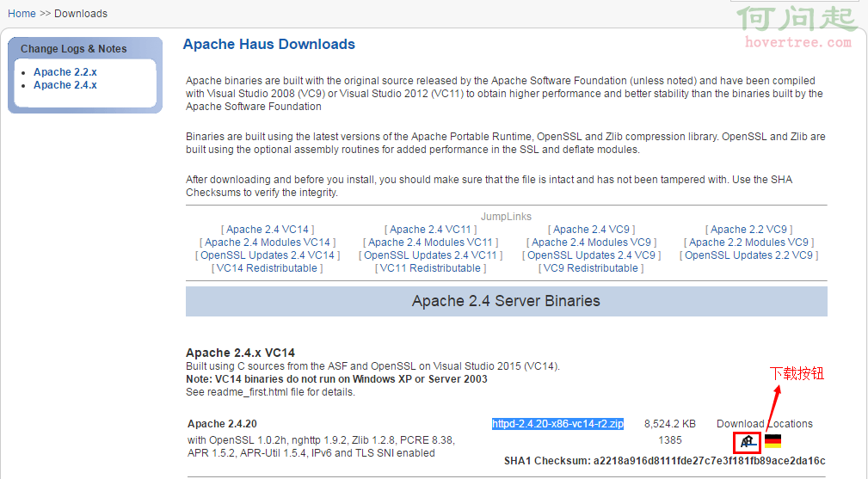This screenshot has width=868, height=479.
Task: Open the Apache 2.2.x change log
Action: click(x=65, y=72)
